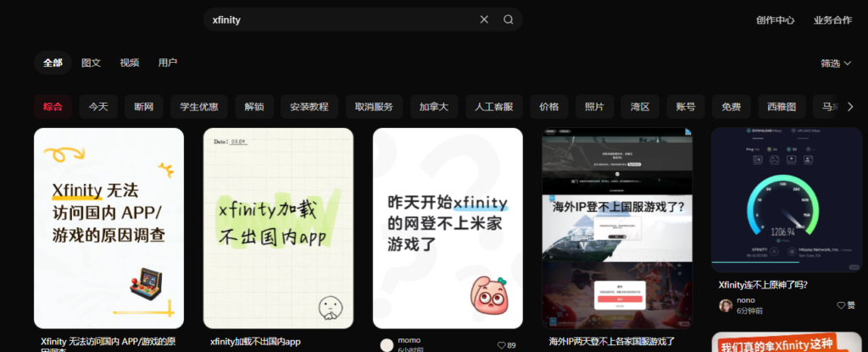Switch to the 图文 tab
Viewport: 868px width, 352px height.
coord(91,63)
